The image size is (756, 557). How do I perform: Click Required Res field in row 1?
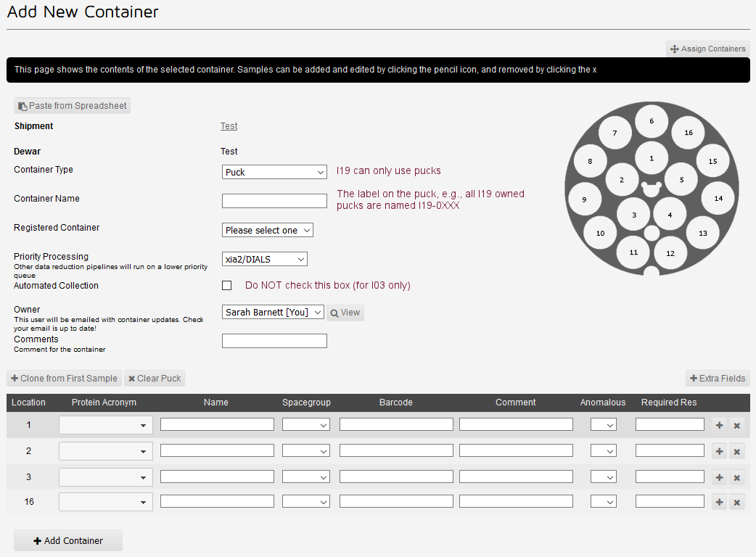(x=670, y=424)
